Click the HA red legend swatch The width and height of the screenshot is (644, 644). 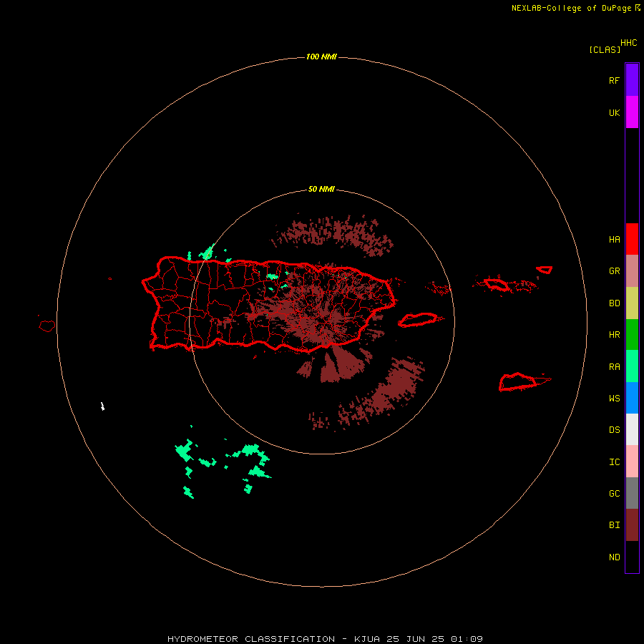point(632,239)
